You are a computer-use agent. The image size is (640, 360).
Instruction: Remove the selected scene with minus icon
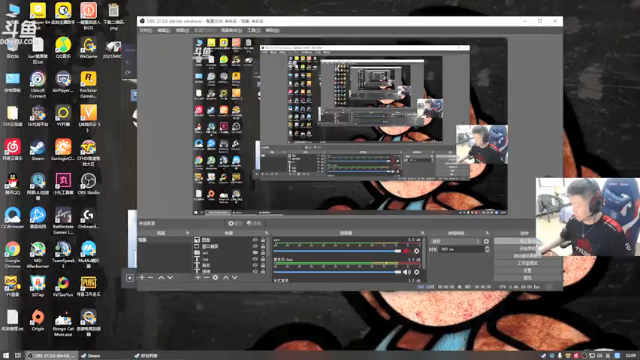click(151, 278)
